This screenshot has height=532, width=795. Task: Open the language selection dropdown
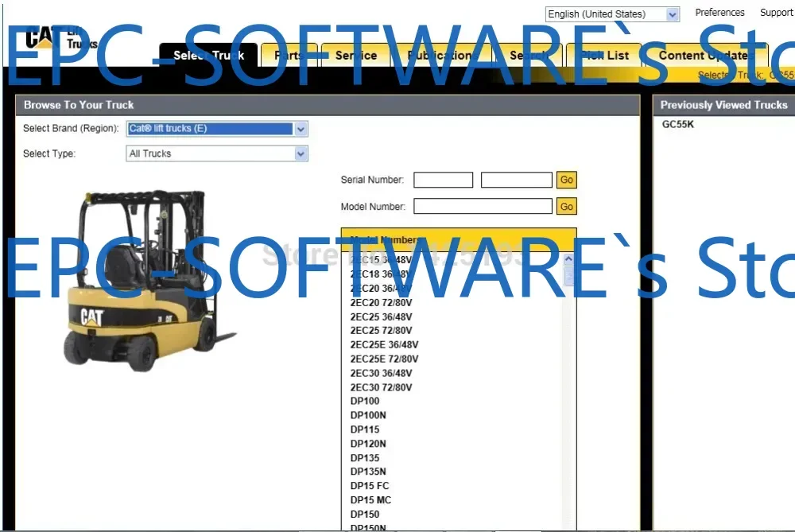point(612,14)
